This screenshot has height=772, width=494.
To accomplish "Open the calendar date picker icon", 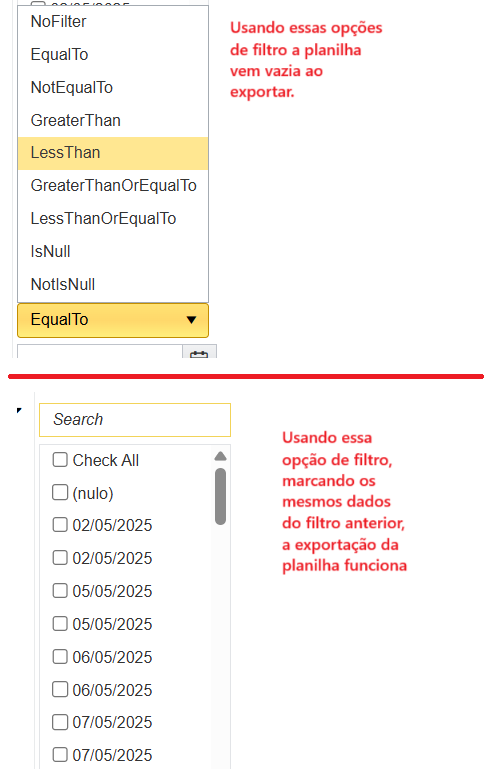I will tap(199, 353).
